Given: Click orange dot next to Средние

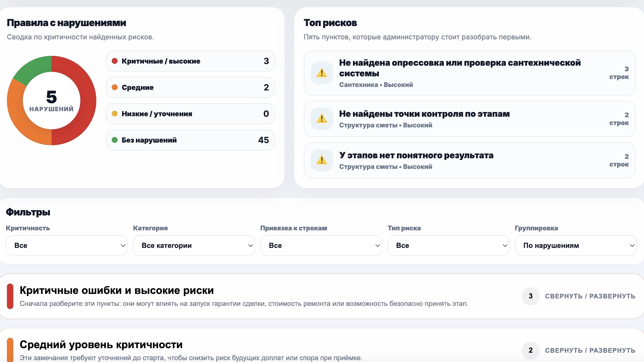Looking at the screenshot, I should [x=115, y=87].
